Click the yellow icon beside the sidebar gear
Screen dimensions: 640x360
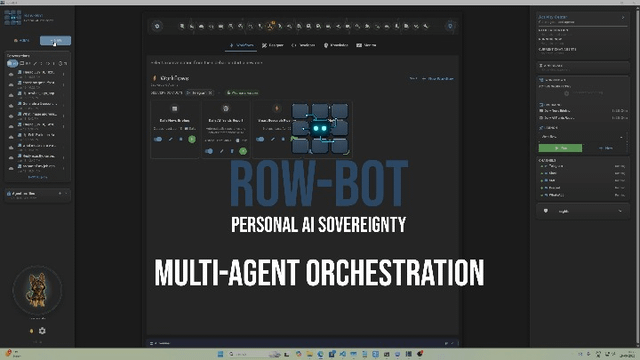(31, 331)
